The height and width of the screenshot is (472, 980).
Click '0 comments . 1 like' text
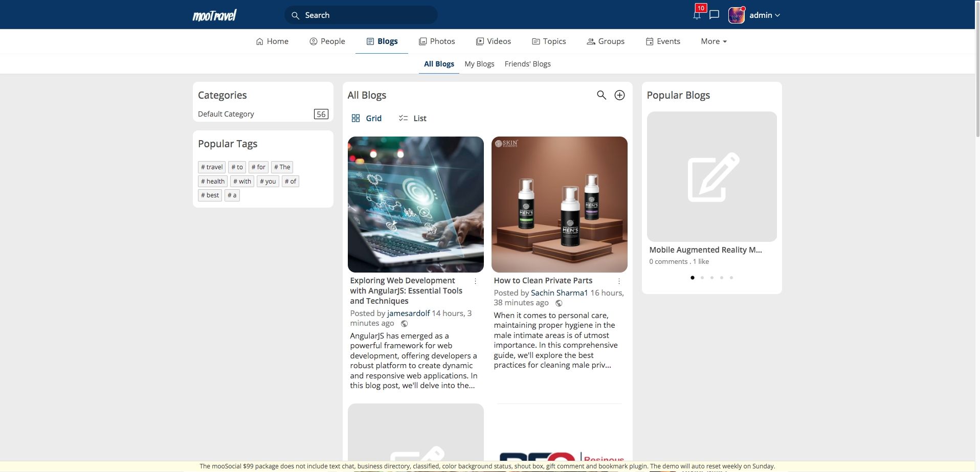click(x=679, y=262)
